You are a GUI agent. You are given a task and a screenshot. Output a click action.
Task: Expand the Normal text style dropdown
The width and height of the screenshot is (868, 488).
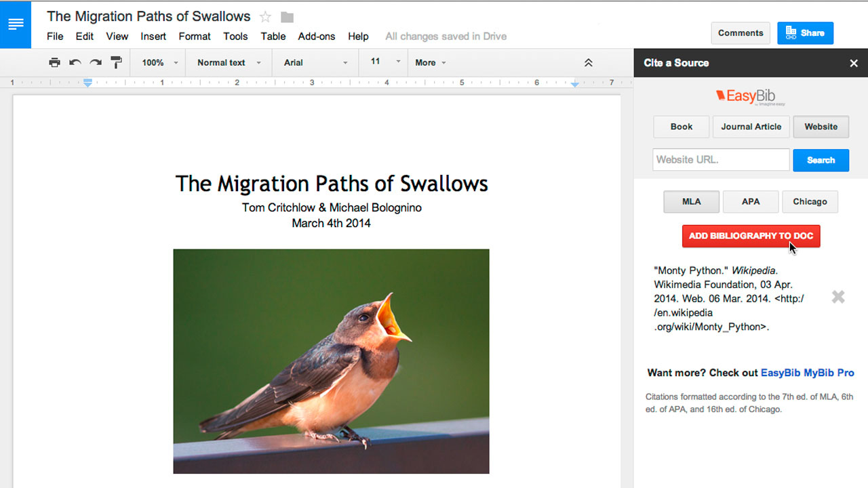click(229, 62)
